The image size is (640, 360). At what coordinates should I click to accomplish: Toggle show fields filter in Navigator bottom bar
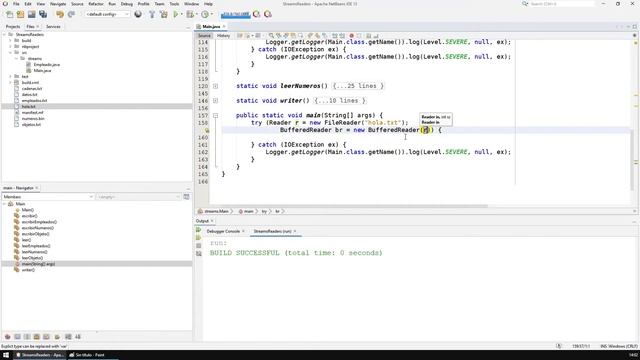[17, 337]
